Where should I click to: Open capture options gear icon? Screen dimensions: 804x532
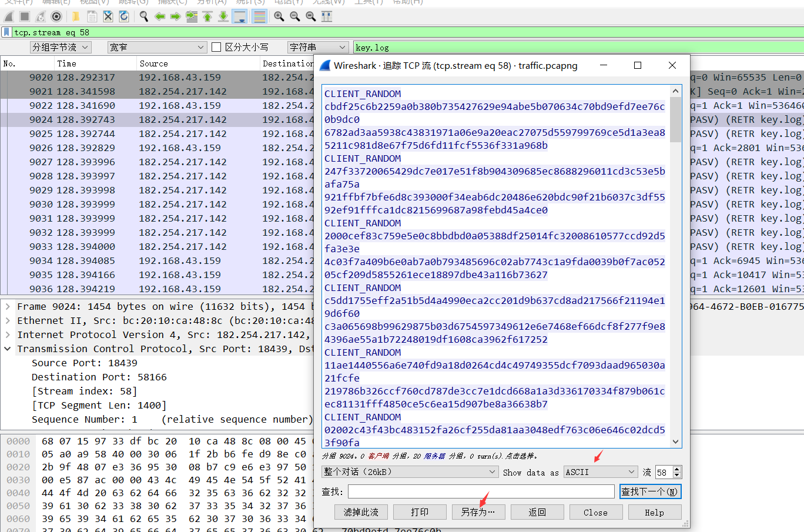(56, 16)
